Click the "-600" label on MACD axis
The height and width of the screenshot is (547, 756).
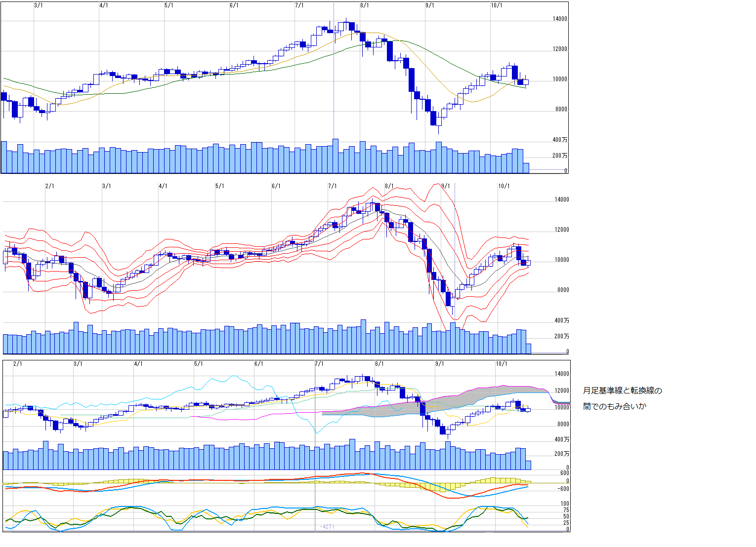563,489
